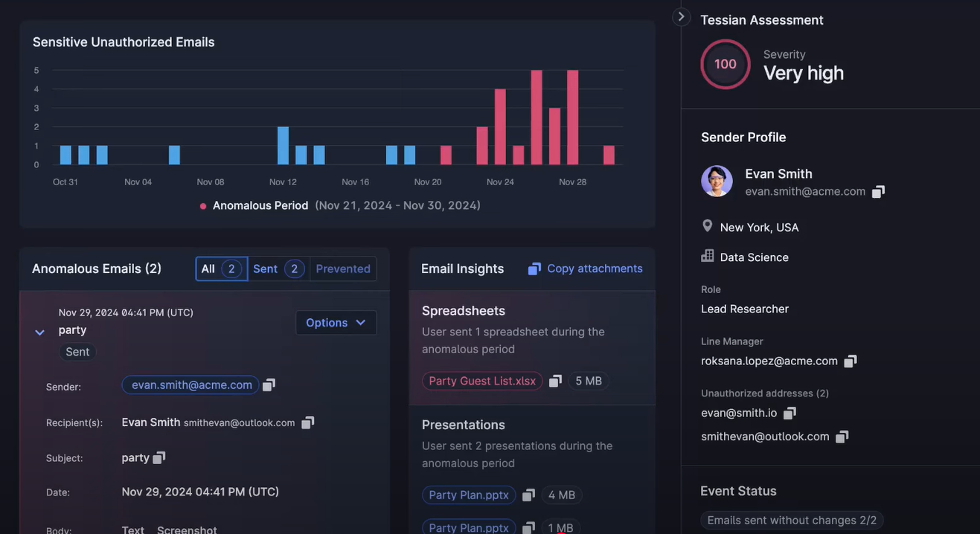Click the location pin icon beside New York, USA
Viewport: 980px width, 534px height.
click(707, 225)
